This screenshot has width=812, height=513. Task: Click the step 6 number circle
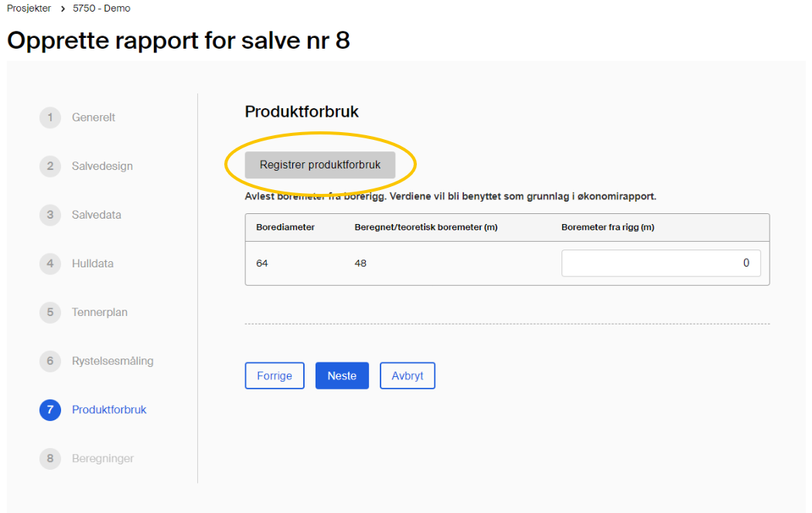49,361
